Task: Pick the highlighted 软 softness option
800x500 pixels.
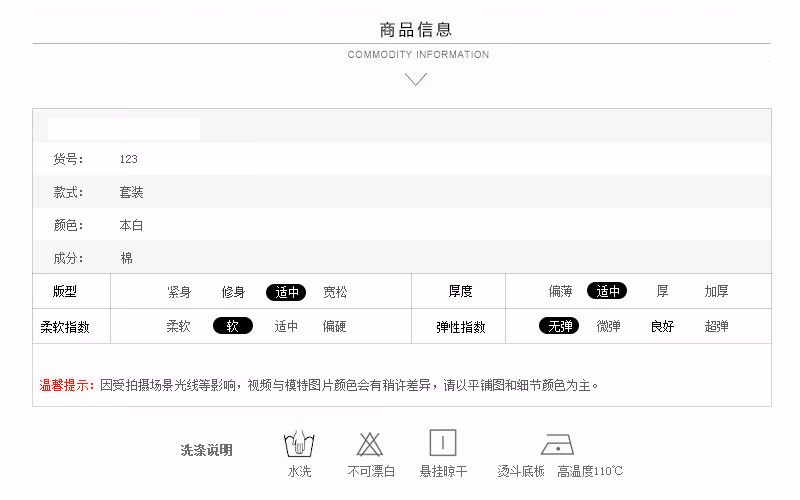Action: (x=233, y=326)
